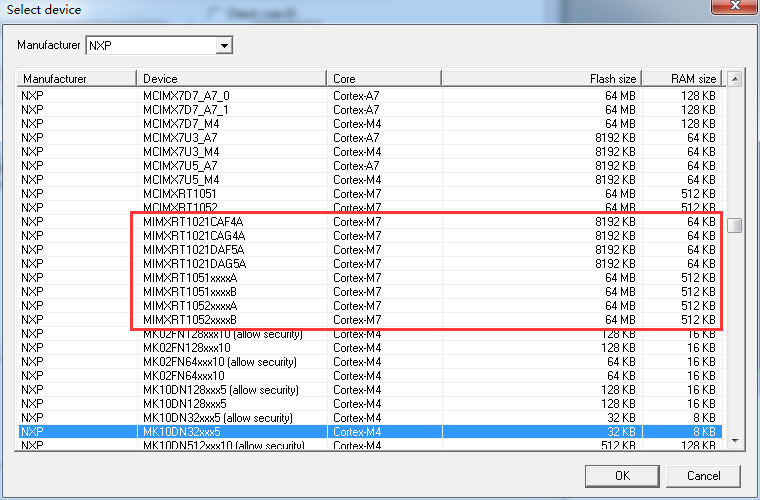Click 32 KB flash size in highlighted row
The width and height of the screenshot is (760, 500).
point(621,432)
